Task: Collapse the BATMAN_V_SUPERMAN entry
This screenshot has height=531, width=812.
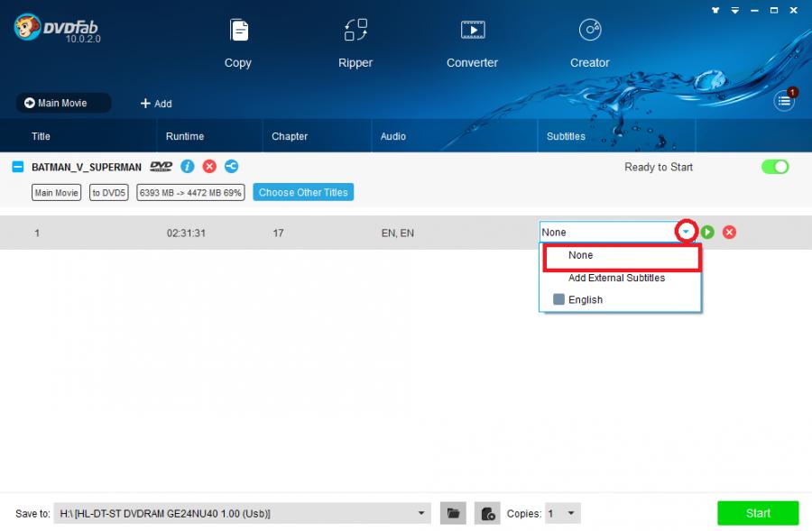Action: click(x=17, y=167)
